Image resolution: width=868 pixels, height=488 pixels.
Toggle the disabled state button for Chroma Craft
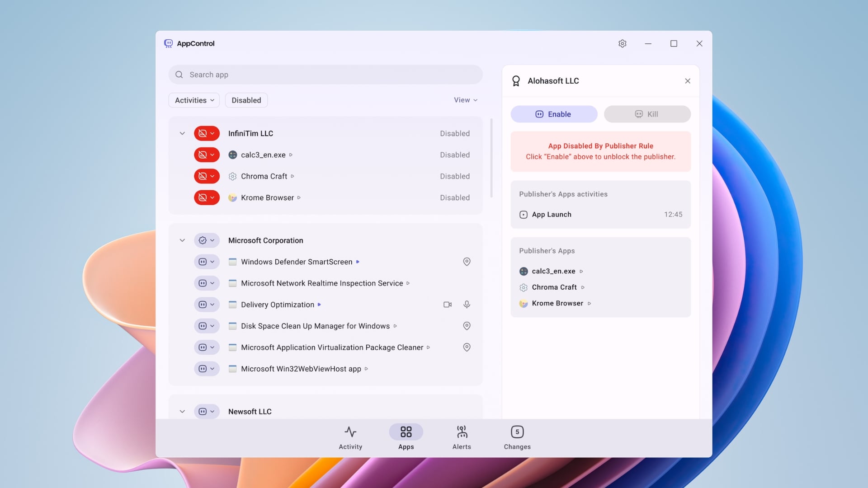coord(207,176)
